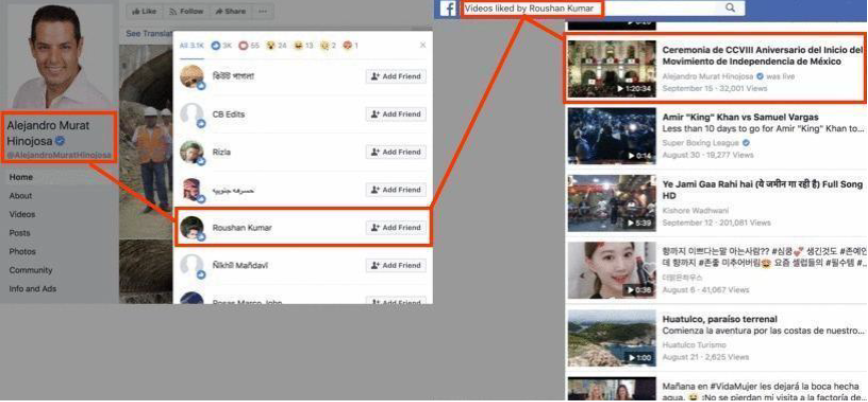Image resolution: width=868 pixels, height=402 pixels.
Task: Click the September 12 · 201,081 Views text
Action: (716, 223)
